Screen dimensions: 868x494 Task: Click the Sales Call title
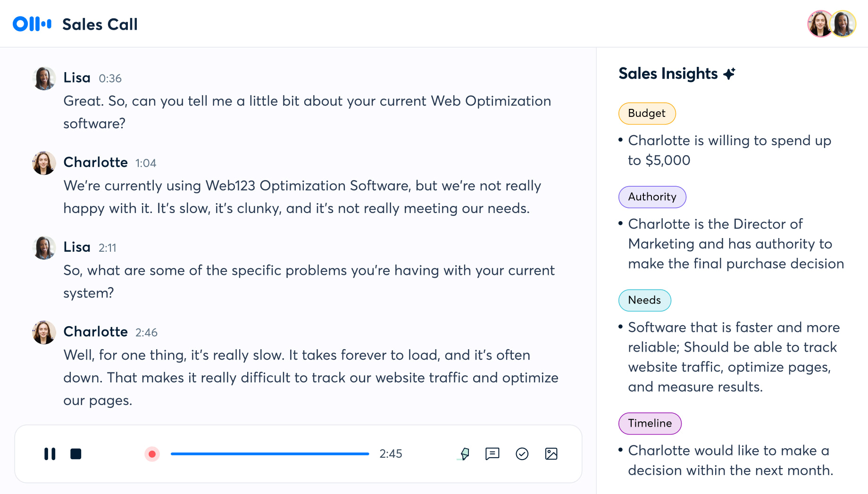click(100, 25)
